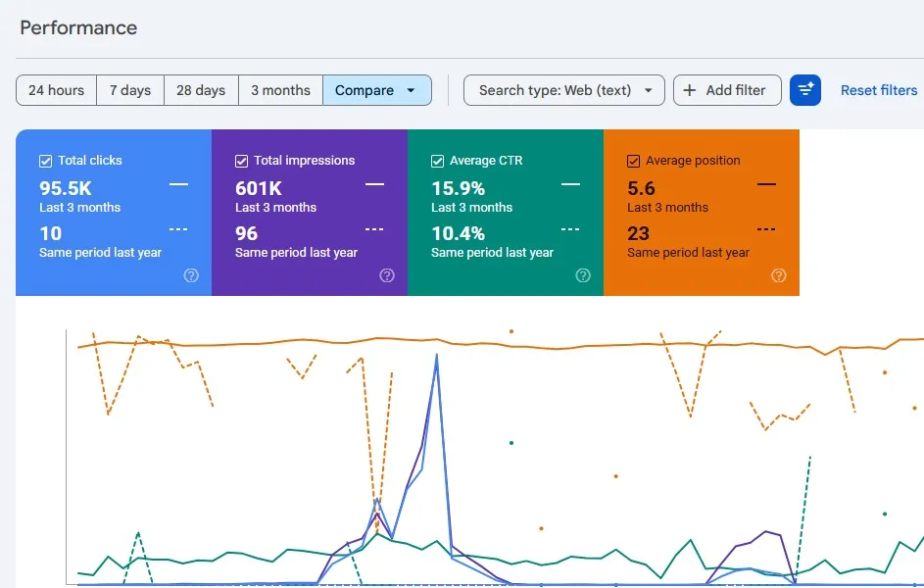Click the Add filter button
The height and width of the screenshot is (588, 924).
coord(727,90)
